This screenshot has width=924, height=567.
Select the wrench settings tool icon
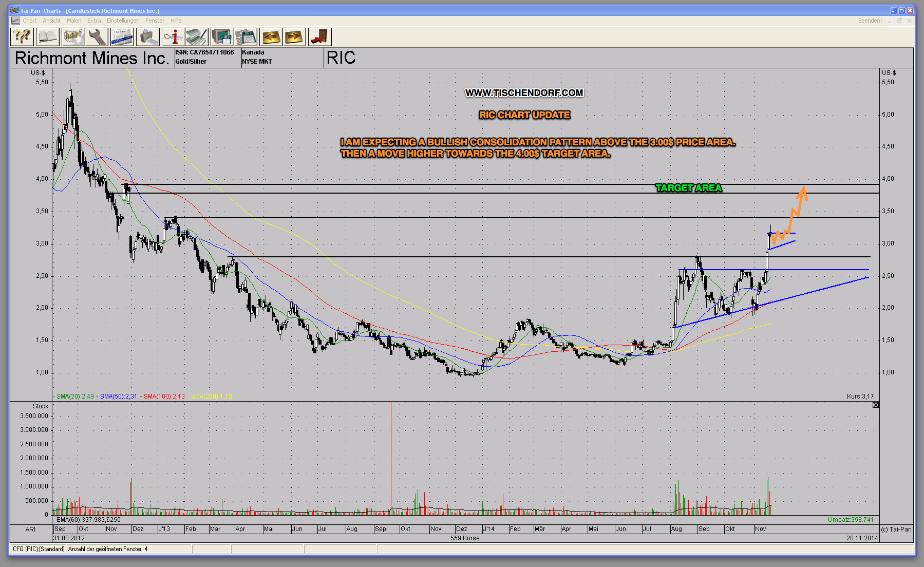pyautogui.click(x=97, y=37)
